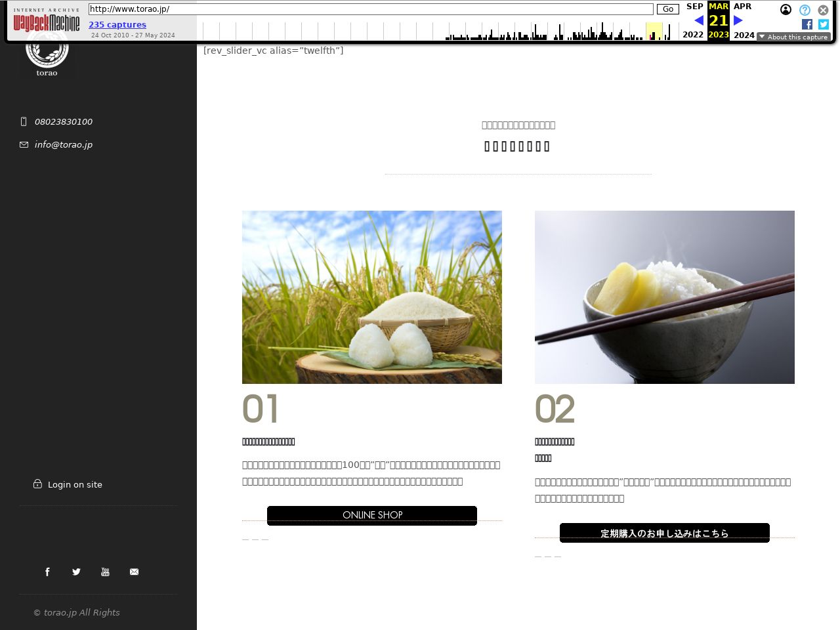Open the rice bowl with chopsticks image
840x630 pixels.
(665, 297)
